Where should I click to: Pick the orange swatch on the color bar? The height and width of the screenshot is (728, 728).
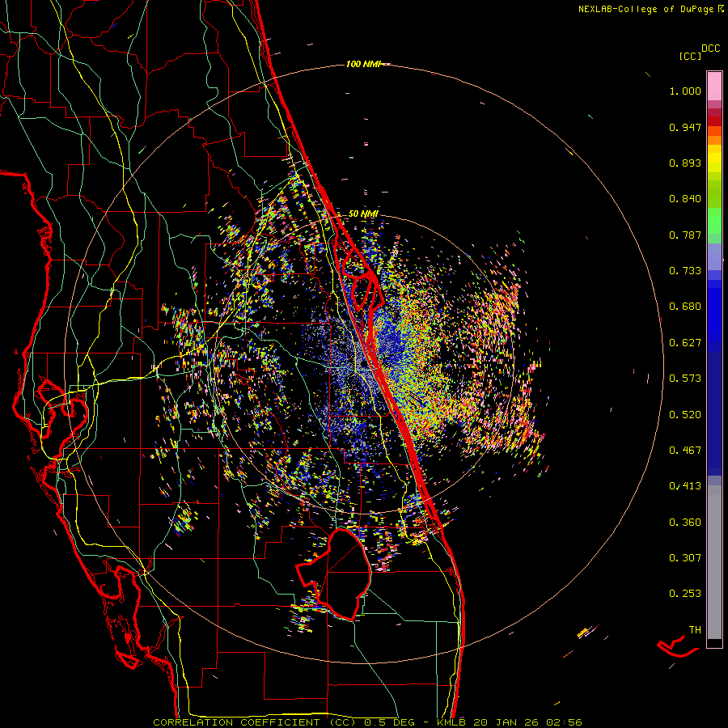point(714,140)
